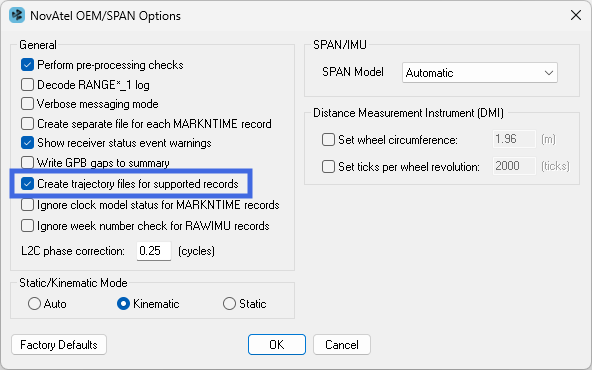Click the Distance Measurement Instrument (DMI) heading
Image resolution: width=592 pixels, height=370 pixels.
(x=409, y=113)
